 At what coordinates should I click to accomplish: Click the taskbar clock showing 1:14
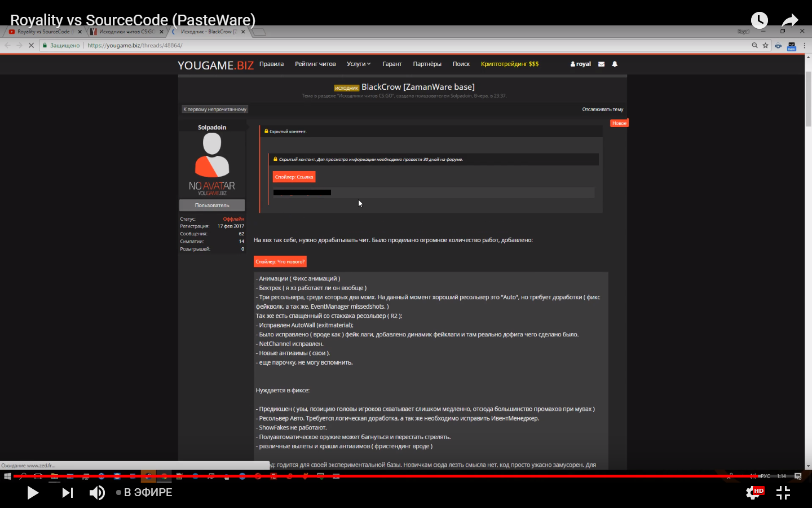click(x=782, y=476)
